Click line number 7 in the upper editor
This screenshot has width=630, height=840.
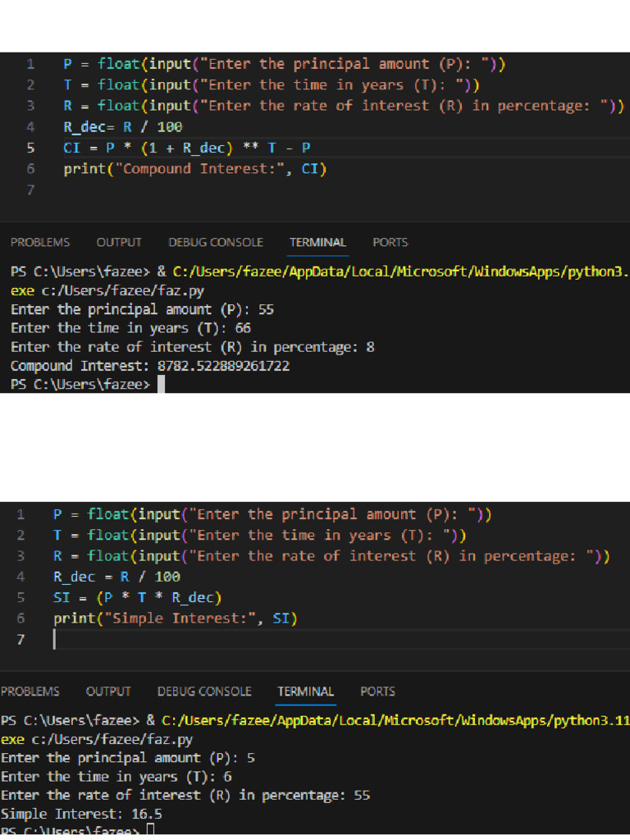coord(30,190)
